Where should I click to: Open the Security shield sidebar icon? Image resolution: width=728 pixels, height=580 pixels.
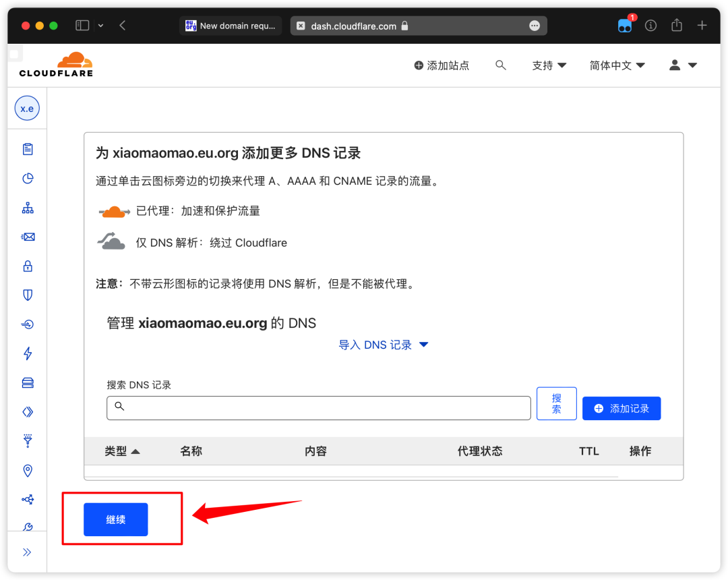[x=28, y=295]
